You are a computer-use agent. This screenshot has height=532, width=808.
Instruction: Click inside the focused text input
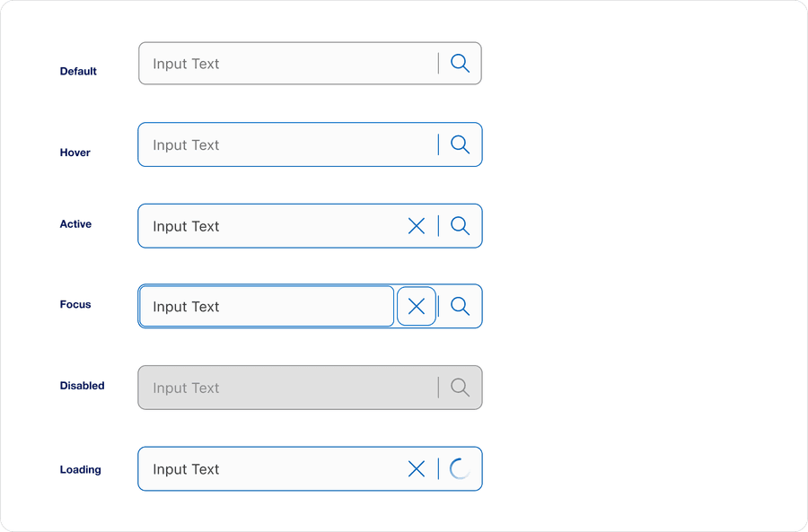click(x=260, y=306)
